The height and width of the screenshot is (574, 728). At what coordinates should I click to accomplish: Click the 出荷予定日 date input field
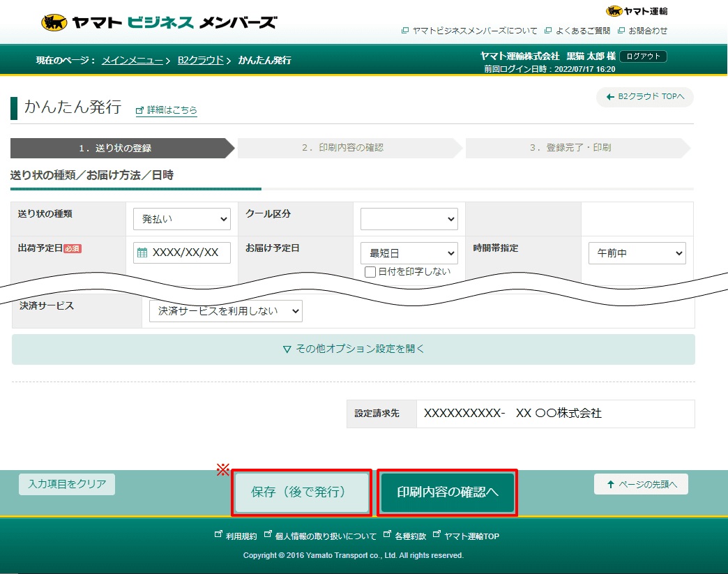[182, 252]
